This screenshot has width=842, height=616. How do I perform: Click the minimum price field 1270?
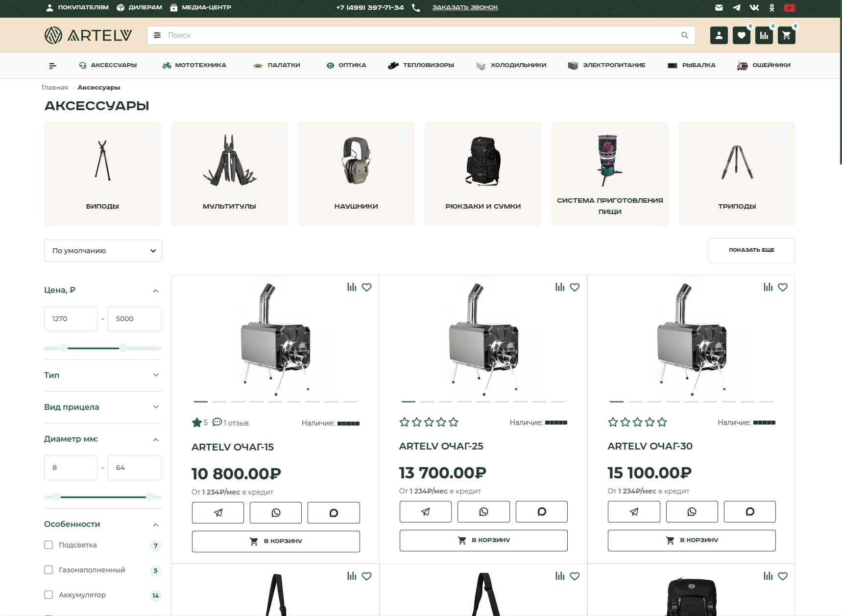[71, 319]
